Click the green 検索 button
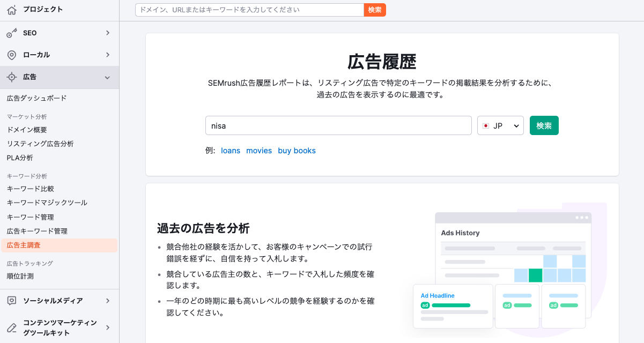The width and height of the screenshot is (644, 343). 544,126
